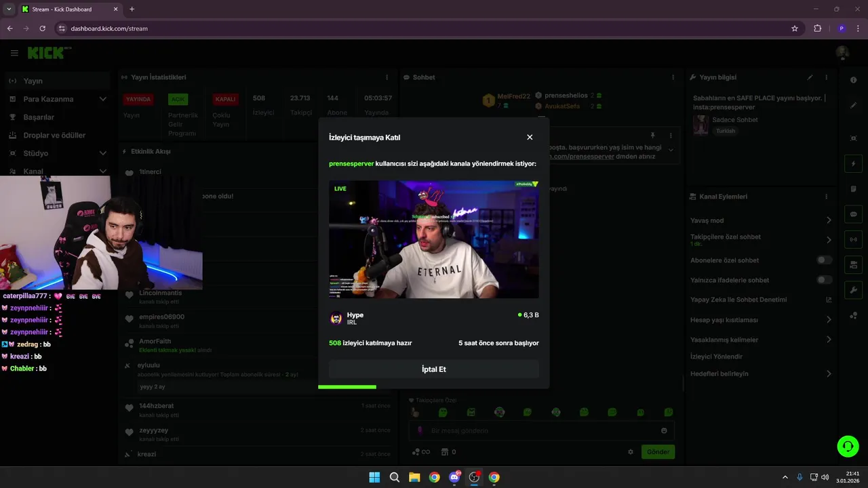Image resolution: width=868 pixels, height=488 pixels.
Task: Open a new browser tab
Action: pyautogui.click(x=132, y=9)
